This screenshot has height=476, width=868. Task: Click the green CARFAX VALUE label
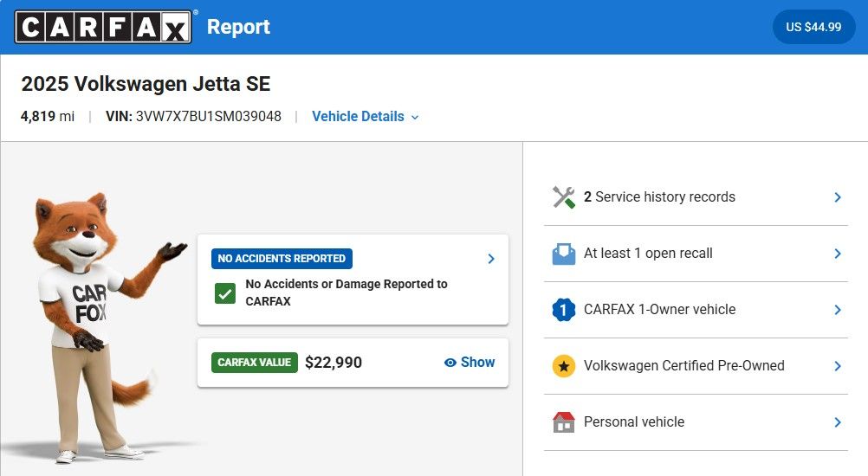pos(254,363)
